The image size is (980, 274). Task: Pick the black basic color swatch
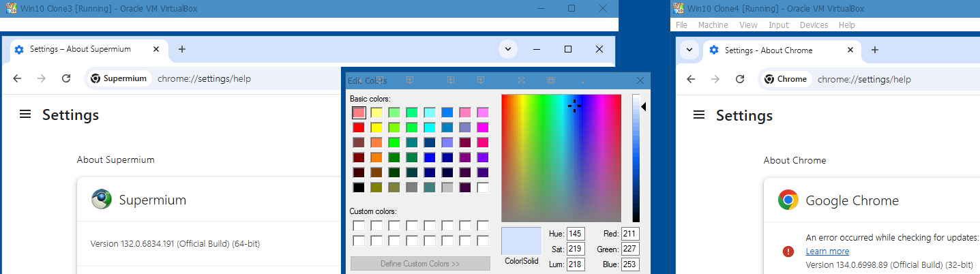pyautogui.click(x=359, y=187)
